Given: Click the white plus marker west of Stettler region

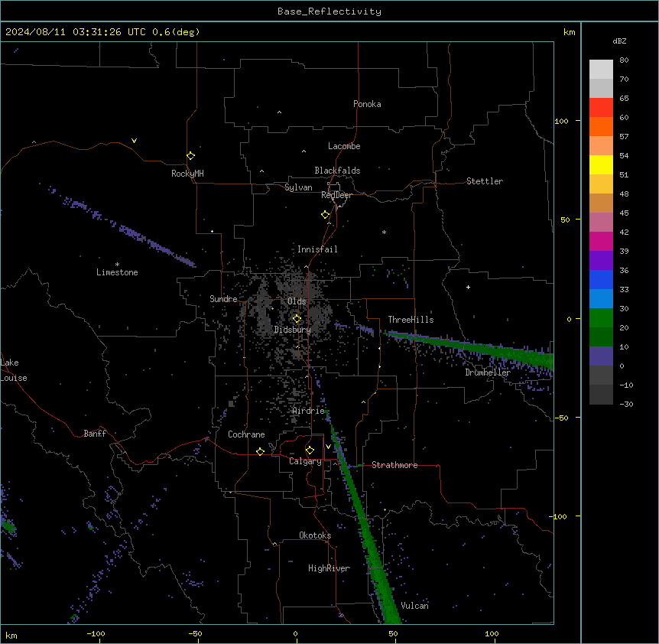Looking at the screenshot, I should [x=468, y=287].
